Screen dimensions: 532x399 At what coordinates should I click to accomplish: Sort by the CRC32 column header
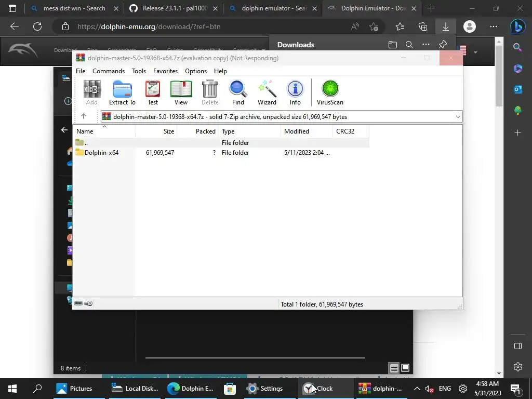click(x=351, y=131)
